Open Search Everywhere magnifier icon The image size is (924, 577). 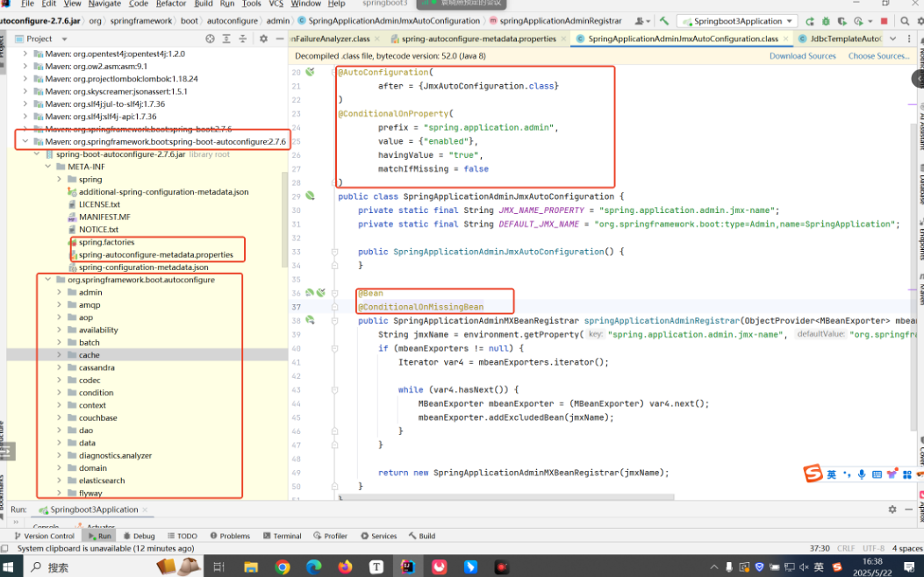(x=905, y=21)
